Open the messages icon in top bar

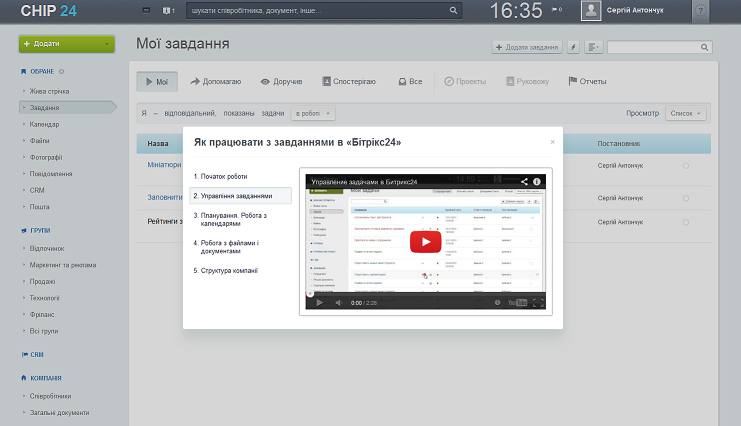146,10
